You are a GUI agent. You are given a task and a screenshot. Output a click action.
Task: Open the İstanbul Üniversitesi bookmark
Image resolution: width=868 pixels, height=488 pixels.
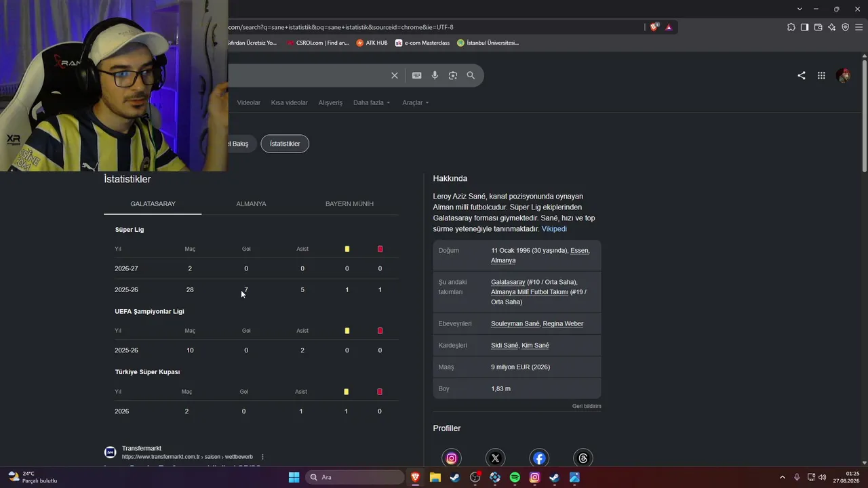pos(488,43)
